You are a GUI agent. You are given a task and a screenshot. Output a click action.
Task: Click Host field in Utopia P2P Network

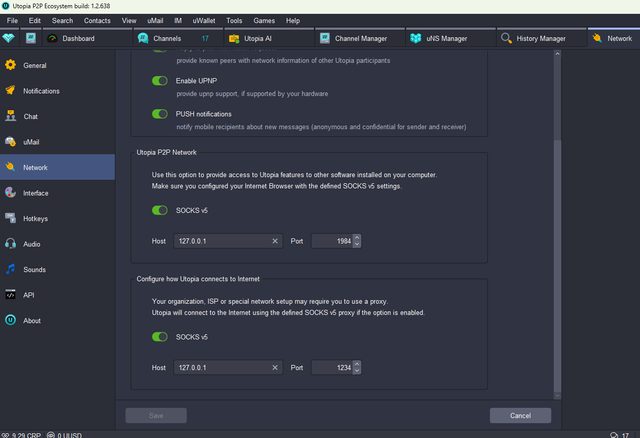point(228,241)
